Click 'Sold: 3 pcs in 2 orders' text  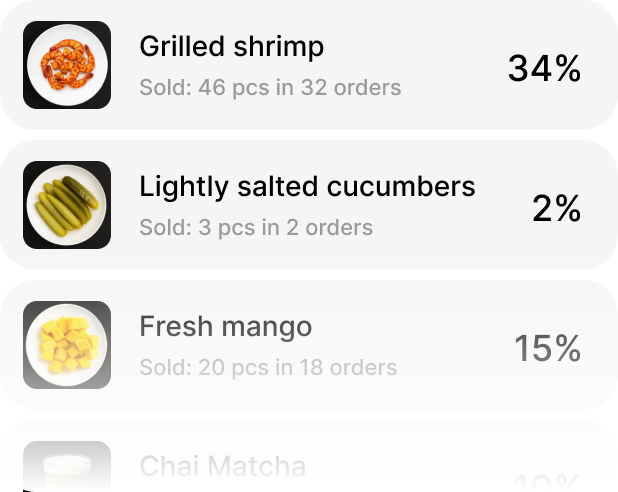pos(256,228)
